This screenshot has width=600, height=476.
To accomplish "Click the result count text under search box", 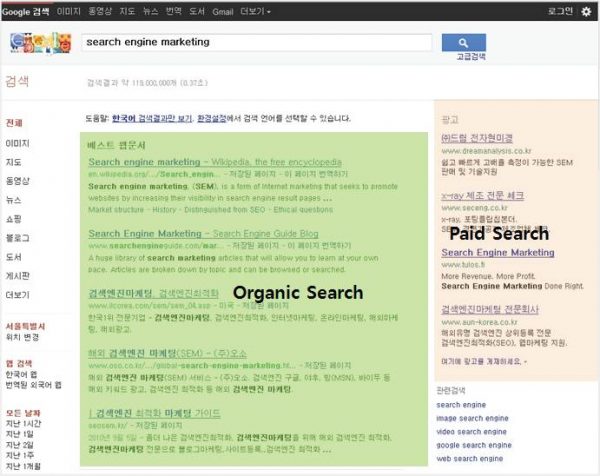I will (x=147, y=83).
